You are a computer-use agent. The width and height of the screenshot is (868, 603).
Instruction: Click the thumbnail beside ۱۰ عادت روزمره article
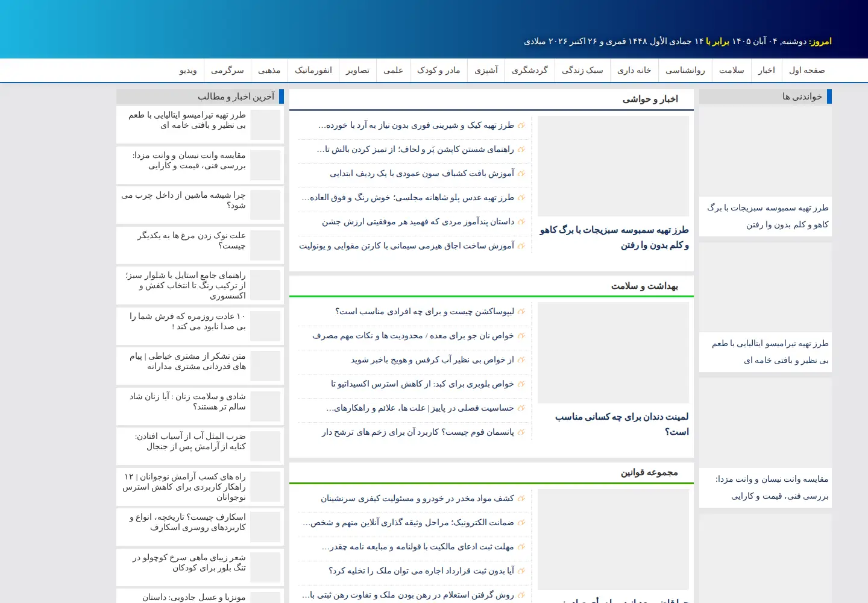point(265,326)
